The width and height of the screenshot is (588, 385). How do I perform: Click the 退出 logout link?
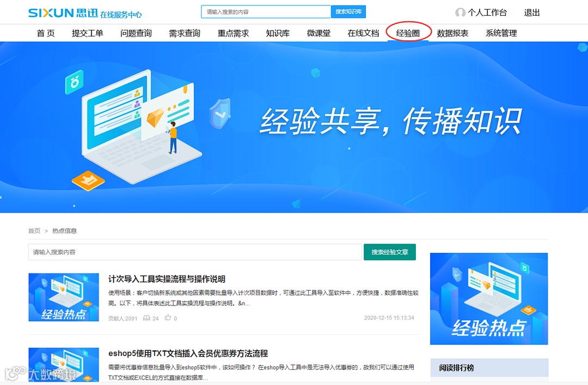pos(532,13)
